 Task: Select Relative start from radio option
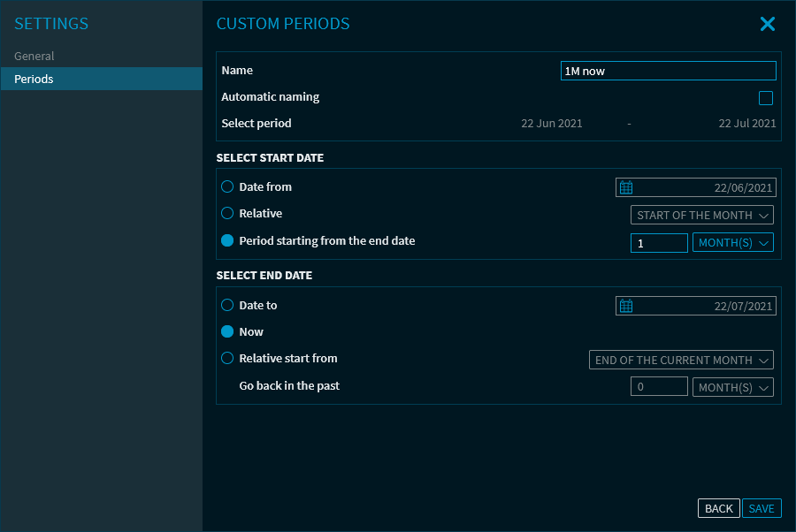[x=227, y=359]
